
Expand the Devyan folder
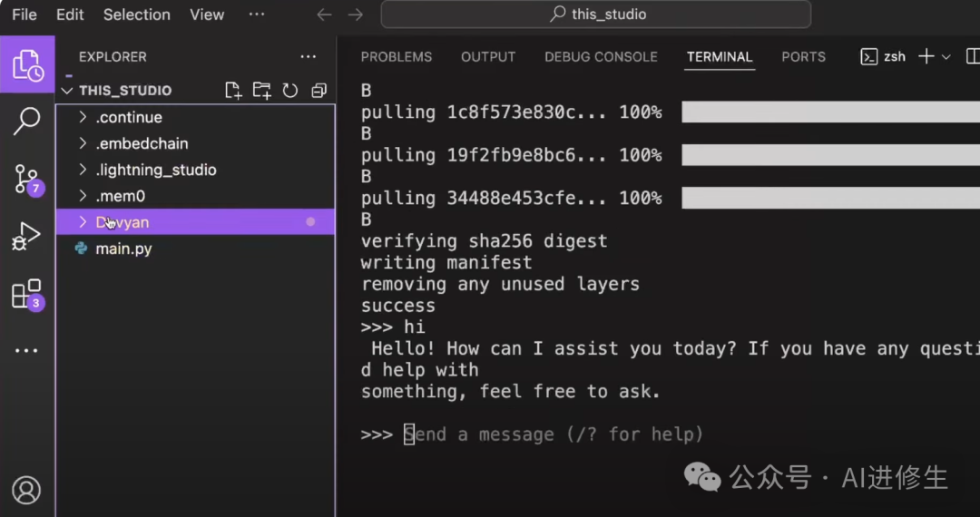coord(195,222)
